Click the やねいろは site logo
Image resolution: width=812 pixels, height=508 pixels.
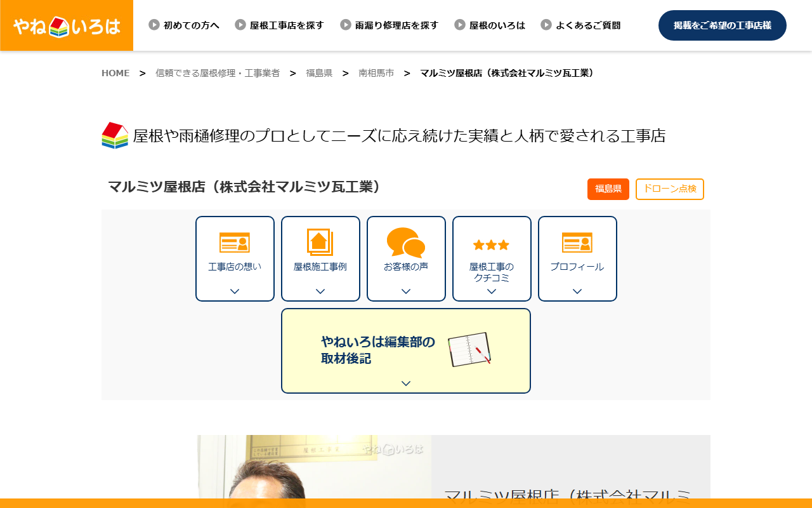click(x=67, y=25)
